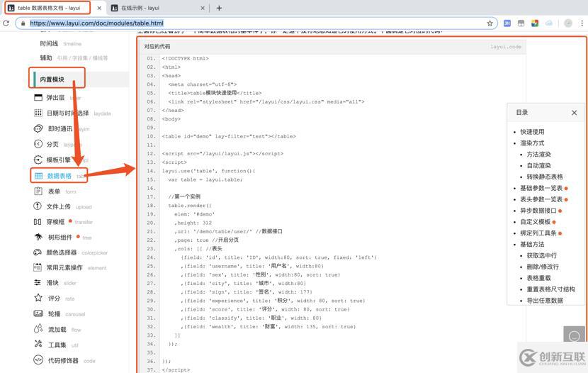This screenshot has height=373, width=588.
Task: Click the 树形组件 tree icon
Action: [x=38, y=237]
